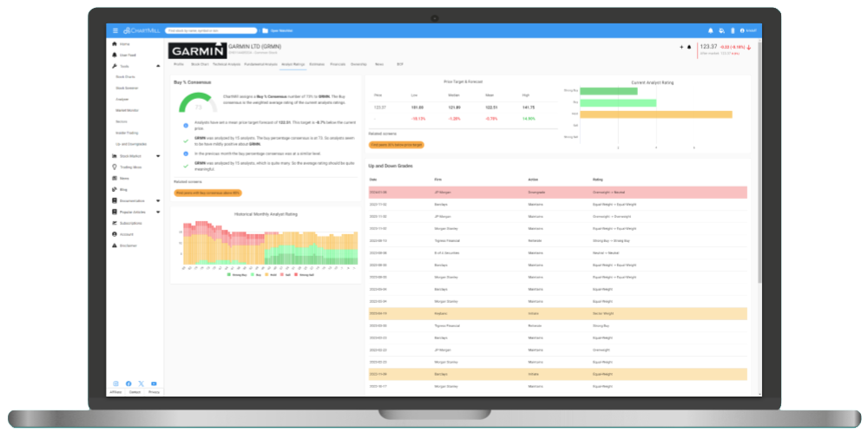The image size is (868, 446).
Task: Open the YouTube link icon
Action: (x=154, y=384)
